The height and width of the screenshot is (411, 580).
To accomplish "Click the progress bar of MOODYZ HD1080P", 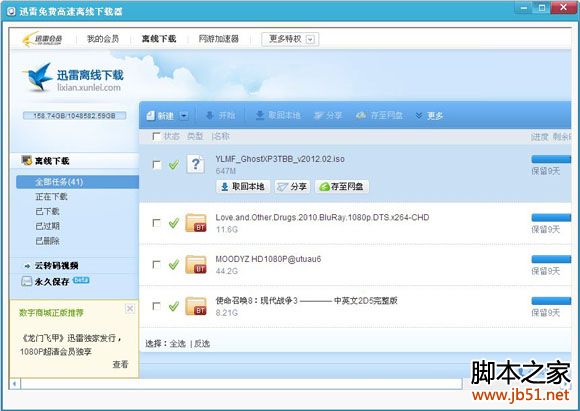I will pos(551,259).
